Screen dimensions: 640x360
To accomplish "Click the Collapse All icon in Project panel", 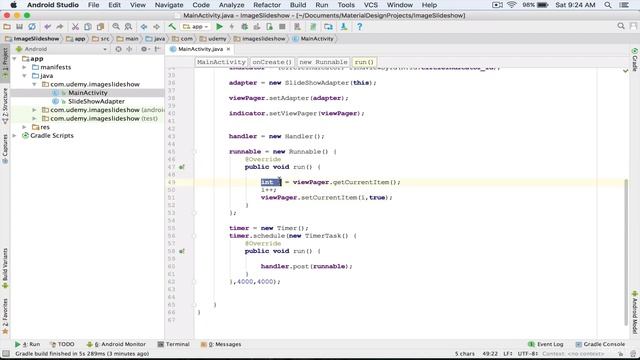I will [129, 49].
